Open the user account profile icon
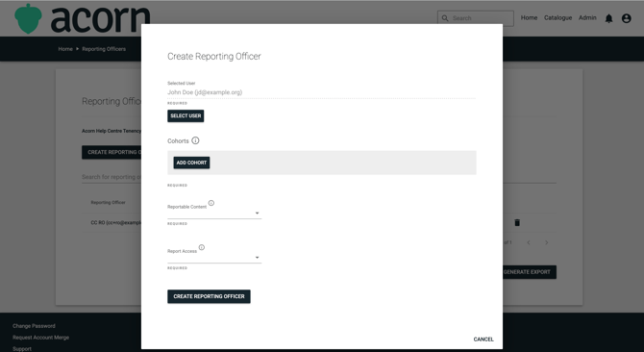This screenshot has height=352, width=644. click(626, 18)
